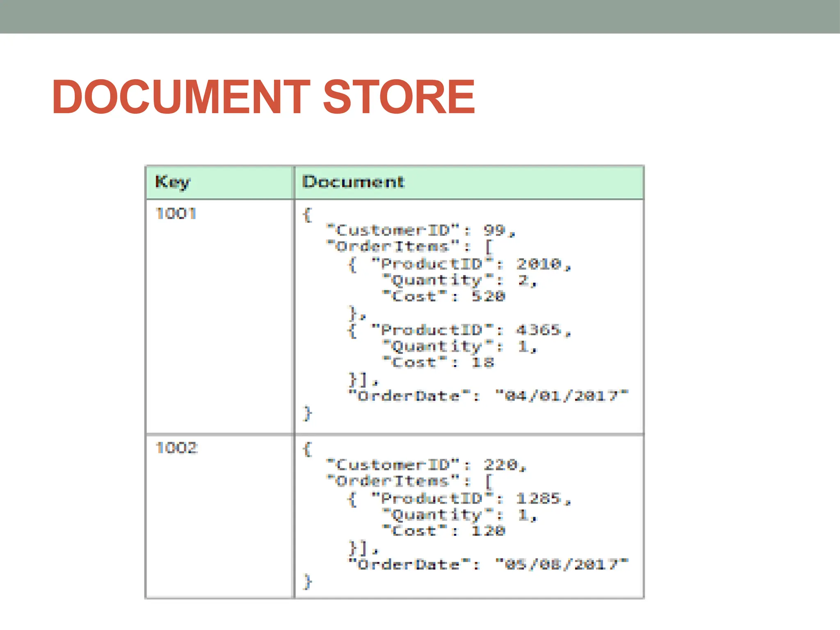The image size is (840, 630).
Task: Click key cell 1001
Action: click(x=176, y=214)
